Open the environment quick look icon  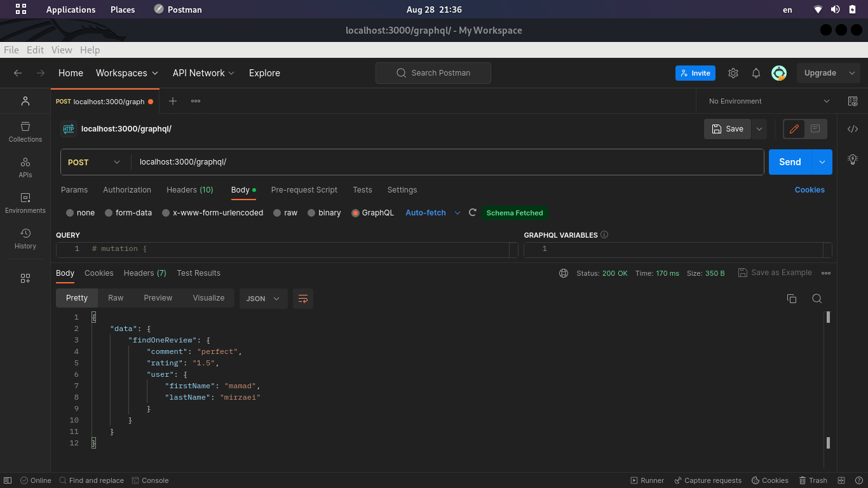point(853,101)
